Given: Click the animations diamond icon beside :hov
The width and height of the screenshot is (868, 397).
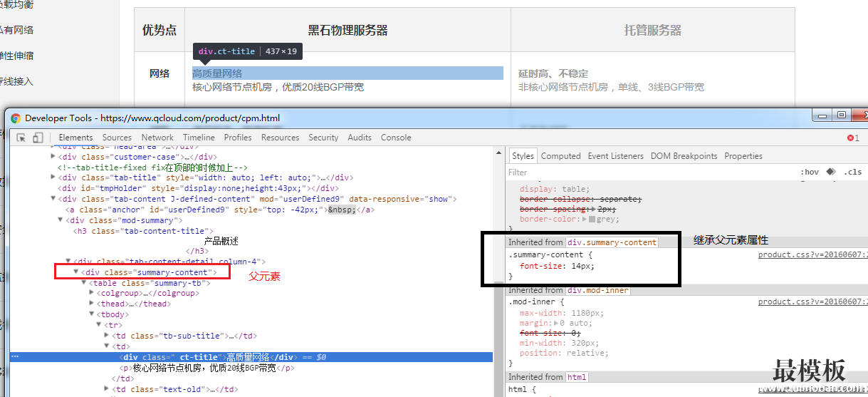Looking at the screenshot, I should click(x=830, y=172).
